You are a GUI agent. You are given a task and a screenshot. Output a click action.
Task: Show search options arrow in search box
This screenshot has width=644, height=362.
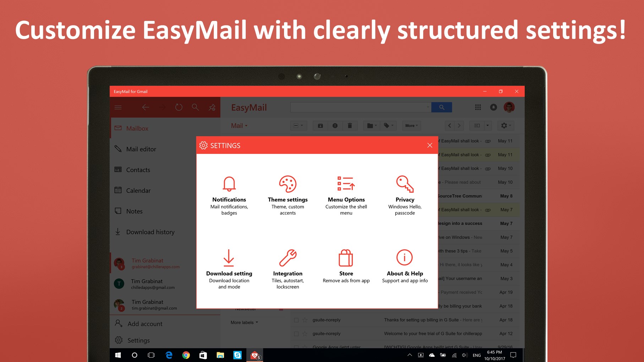(x=427, y=107)
